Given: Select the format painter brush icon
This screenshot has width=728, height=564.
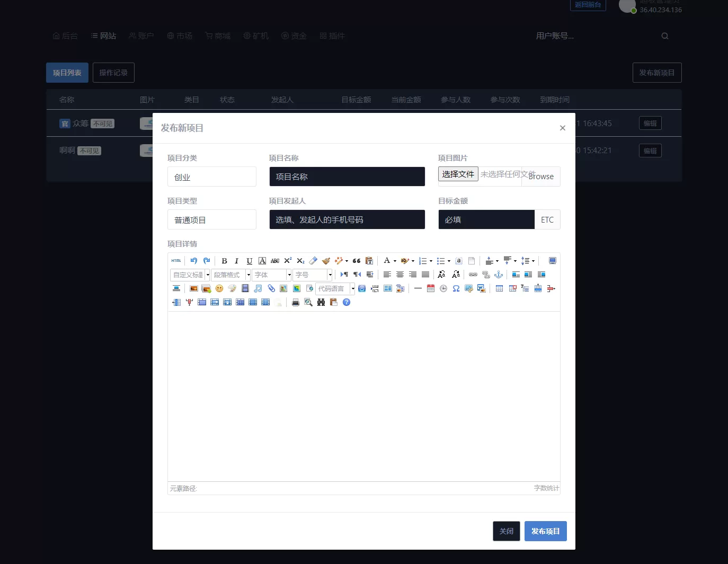Looking at the screenshot, I should pyautogui.click(x=326, y=260).
